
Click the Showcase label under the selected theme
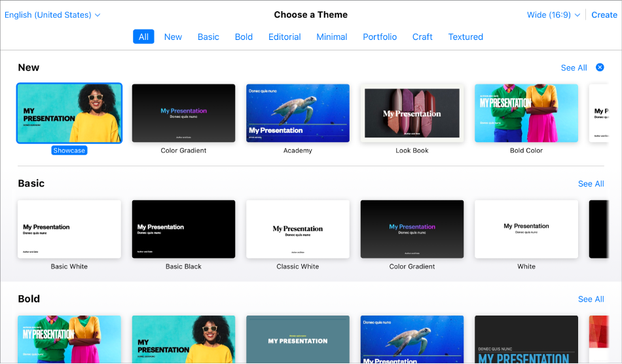pyautogui.click(x=69, y=151)
